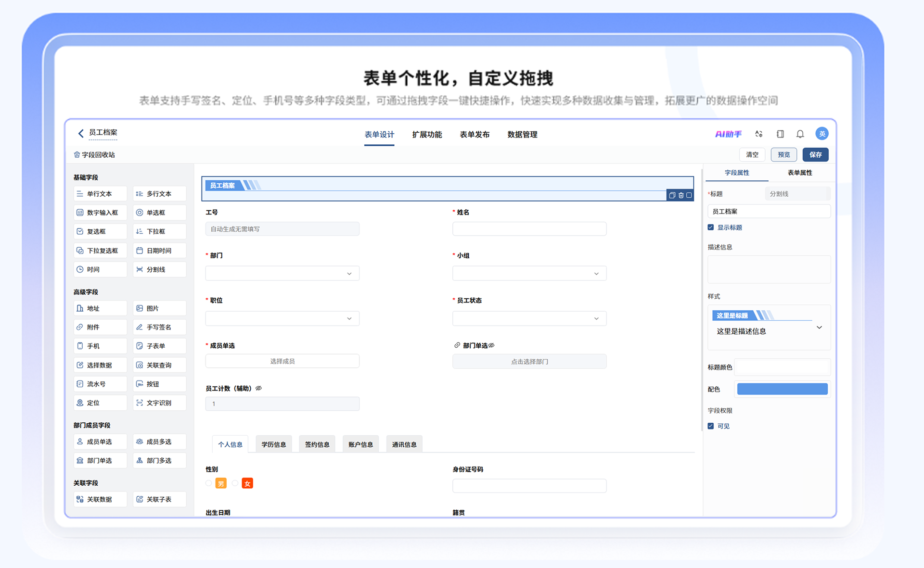Select the 文字识别 field
Screen dimensions: 924x568
point(159,403)
